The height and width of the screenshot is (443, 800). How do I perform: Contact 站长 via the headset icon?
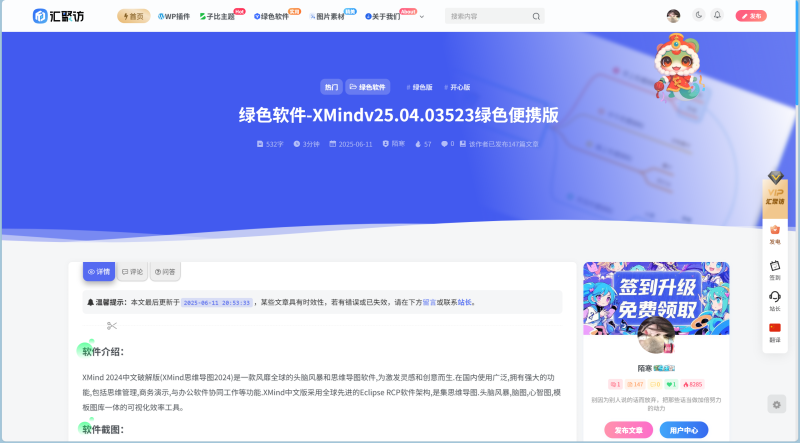(774, 301)
